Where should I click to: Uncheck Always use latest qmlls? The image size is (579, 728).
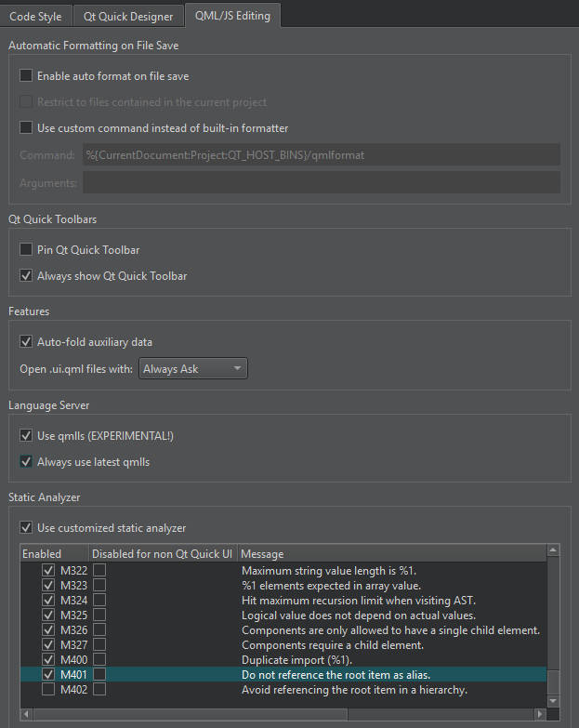point(26,462)
